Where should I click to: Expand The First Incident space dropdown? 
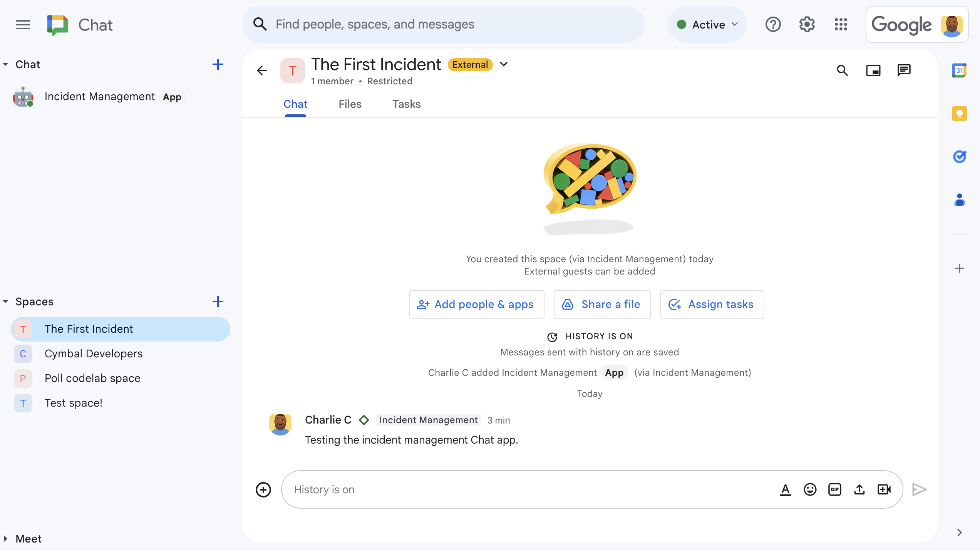[x=505, y=65]
